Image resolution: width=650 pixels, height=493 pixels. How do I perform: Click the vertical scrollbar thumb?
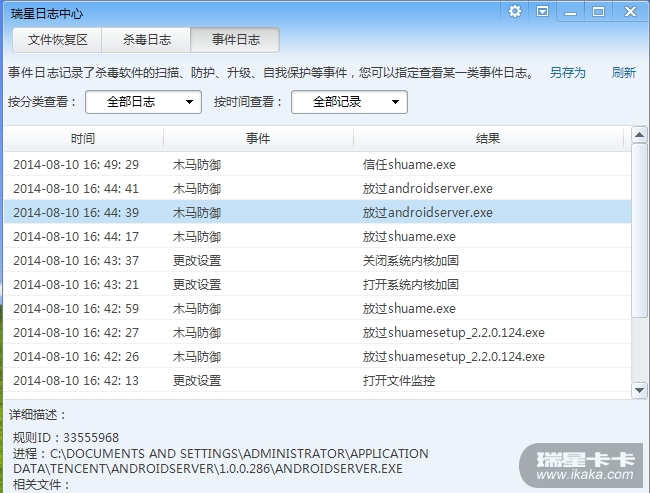[x=639, y=231]
